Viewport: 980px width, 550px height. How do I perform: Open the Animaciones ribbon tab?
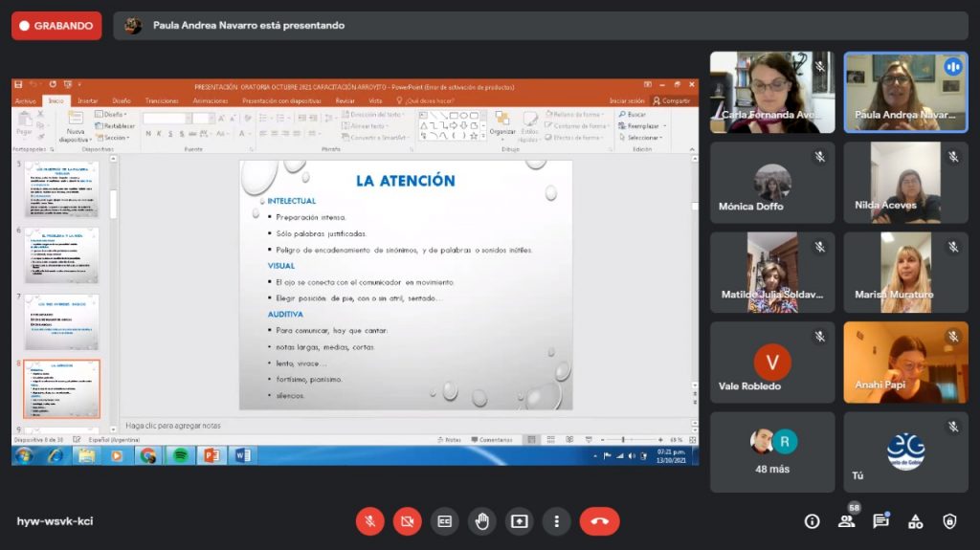[x=210, y=100]
